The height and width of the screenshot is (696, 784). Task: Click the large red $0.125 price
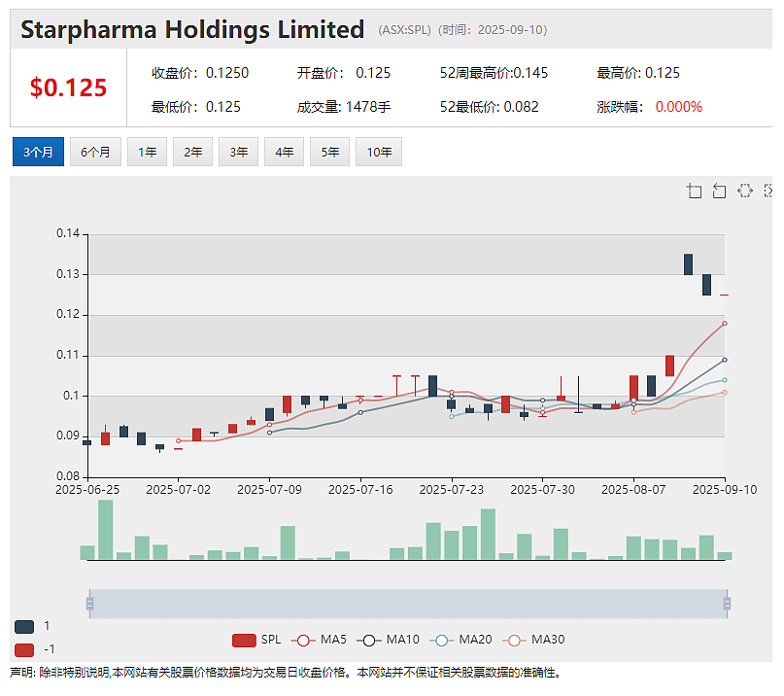(68, 87)
